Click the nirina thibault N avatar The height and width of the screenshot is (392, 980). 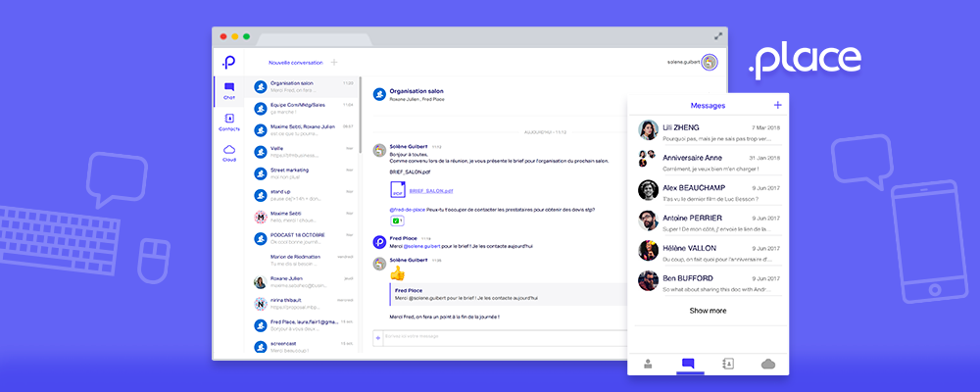click(x=260, y=304)
